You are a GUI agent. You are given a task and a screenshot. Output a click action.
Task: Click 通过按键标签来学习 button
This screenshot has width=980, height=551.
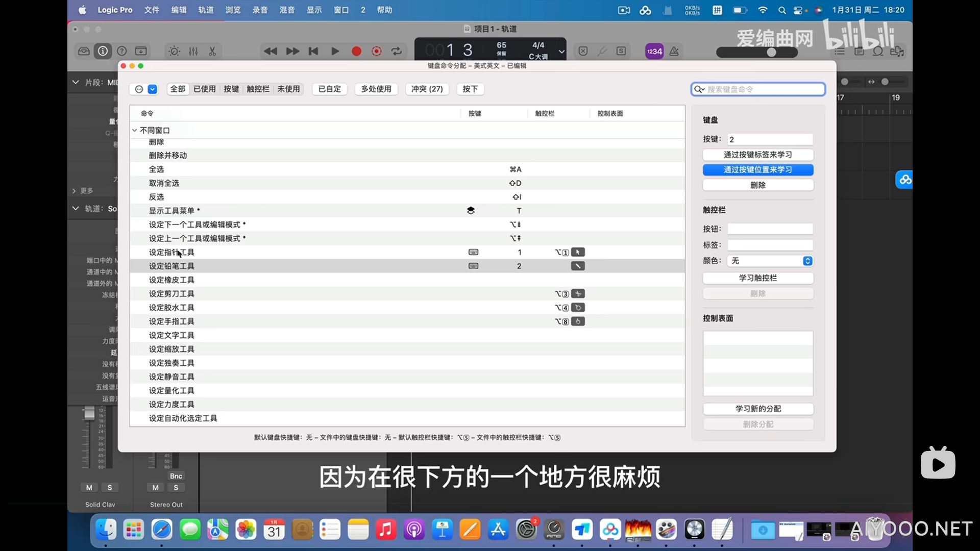pyautogui.click(x=758, y=155)
